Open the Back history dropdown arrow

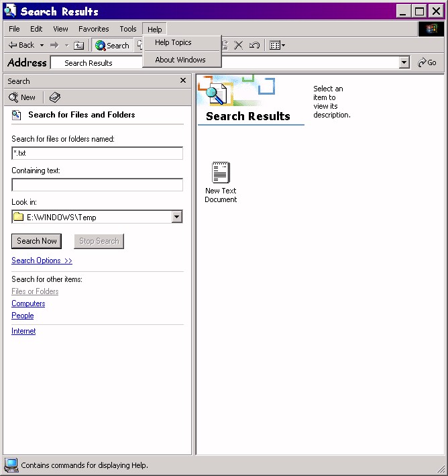42,46
